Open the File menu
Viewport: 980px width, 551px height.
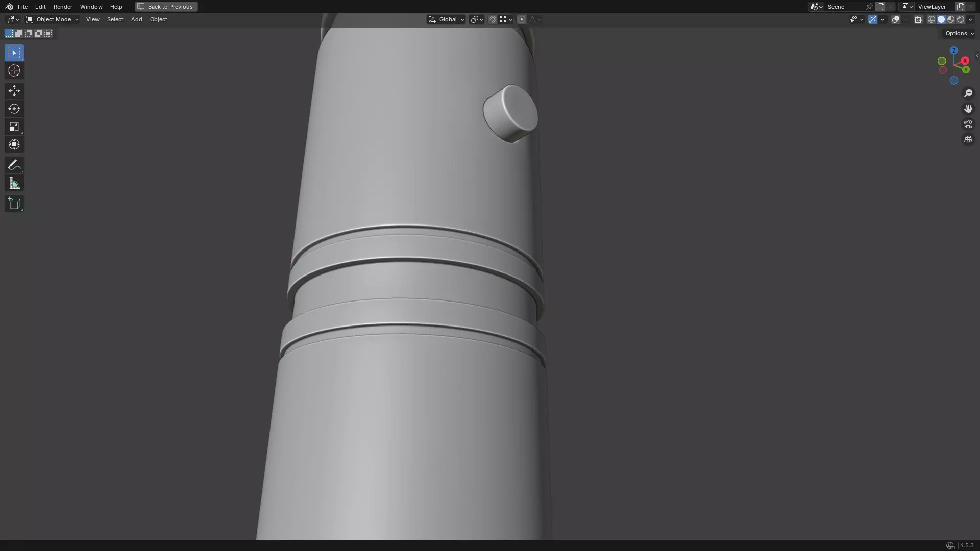(22, 7)
